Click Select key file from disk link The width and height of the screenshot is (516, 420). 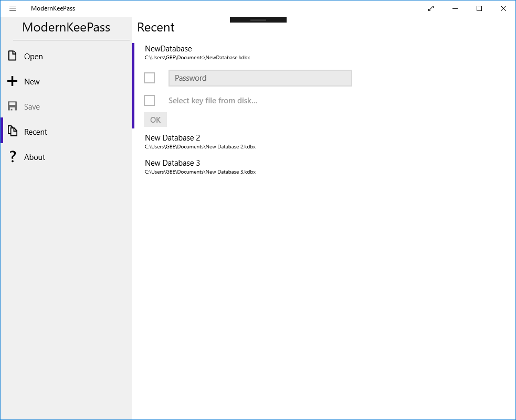click(213, 101)
